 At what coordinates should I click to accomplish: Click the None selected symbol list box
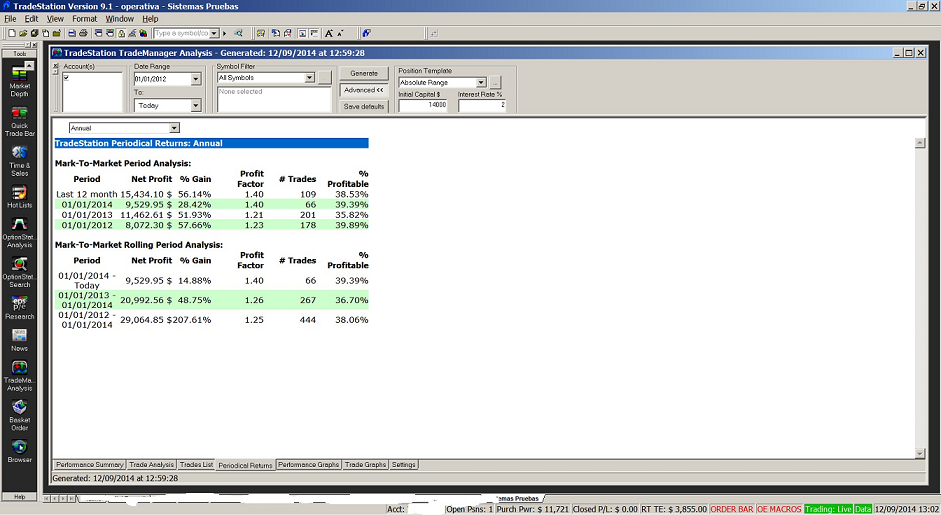274,99
